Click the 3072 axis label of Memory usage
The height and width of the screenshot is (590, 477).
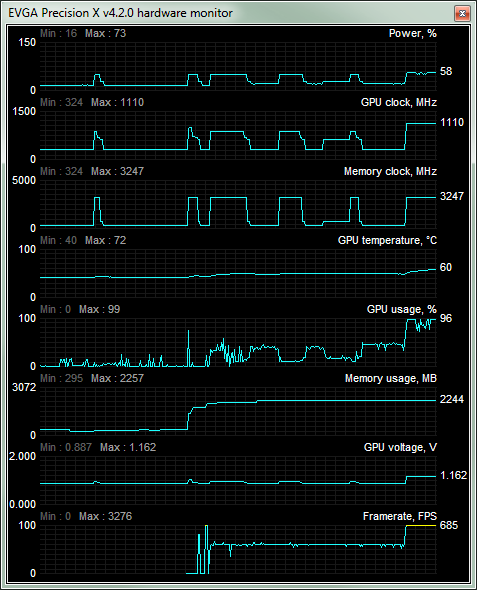click(24, 388)
